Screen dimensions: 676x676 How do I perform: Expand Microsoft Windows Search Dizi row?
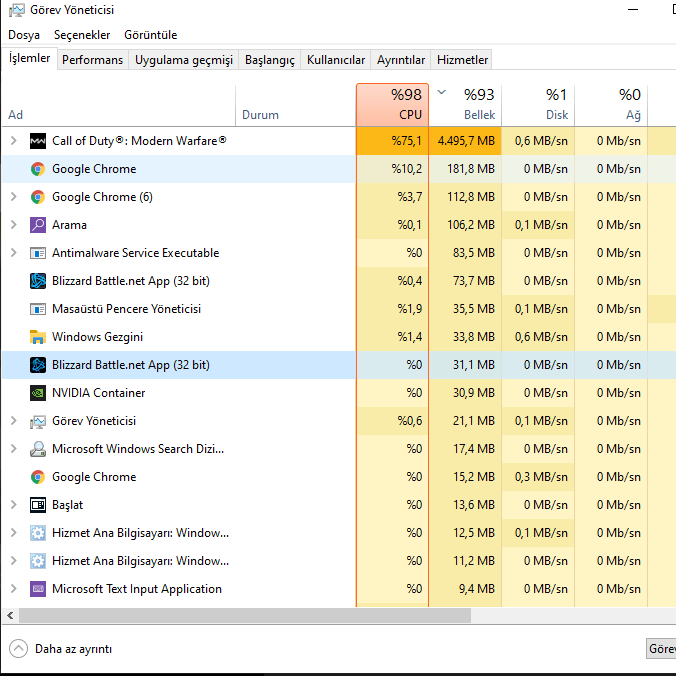14,449
